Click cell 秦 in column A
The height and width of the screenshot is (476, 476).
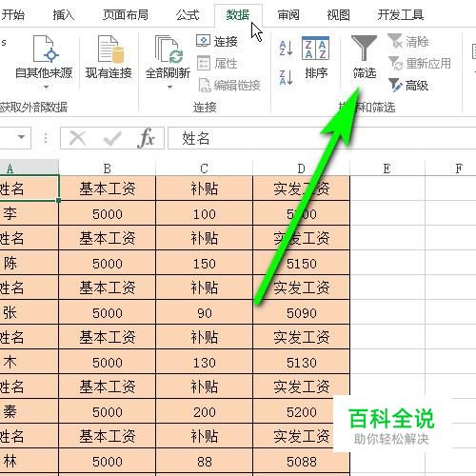(x=30, y=411)
